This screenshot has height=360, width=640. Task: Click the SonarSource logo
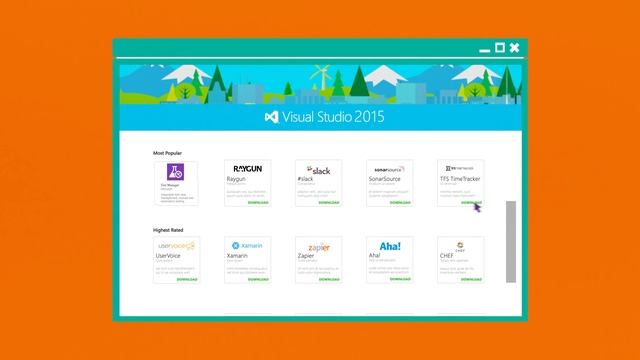coord(389,169)
